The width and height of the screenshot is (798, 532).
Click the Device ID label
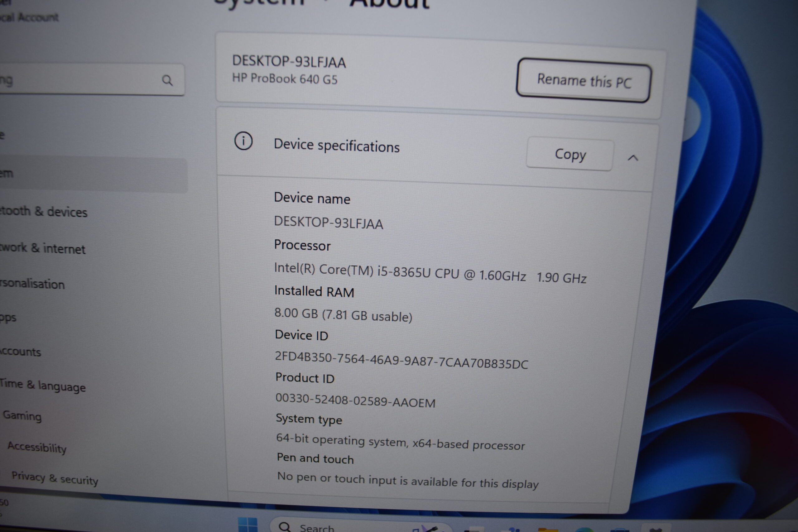tap(301, 335)
